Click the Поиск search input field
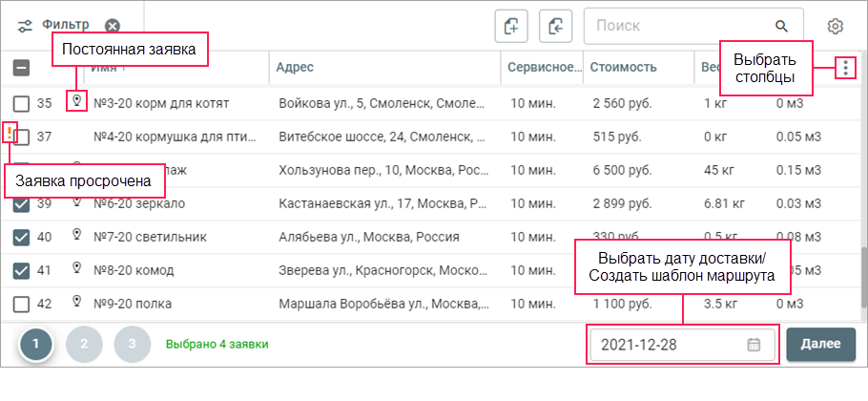868x401 pixels. 677,26
